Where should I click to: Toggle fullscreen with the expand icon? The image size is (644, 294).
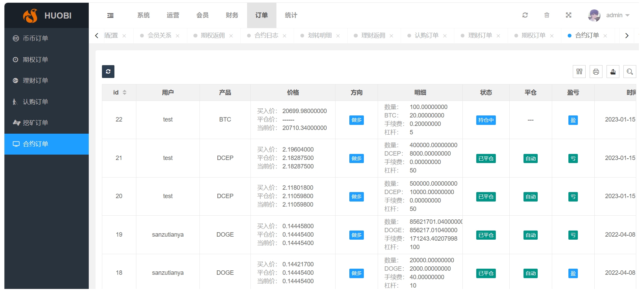coord(569,15)
